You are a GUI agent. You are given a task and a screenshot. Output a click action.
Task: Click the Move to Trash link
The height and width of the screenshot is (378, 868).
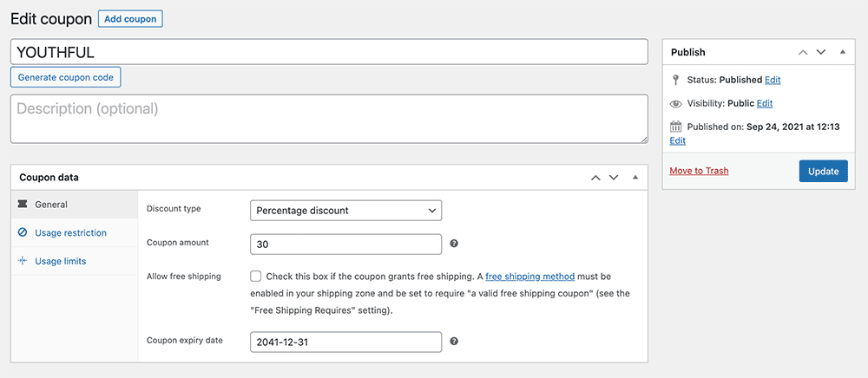[699, 171]
